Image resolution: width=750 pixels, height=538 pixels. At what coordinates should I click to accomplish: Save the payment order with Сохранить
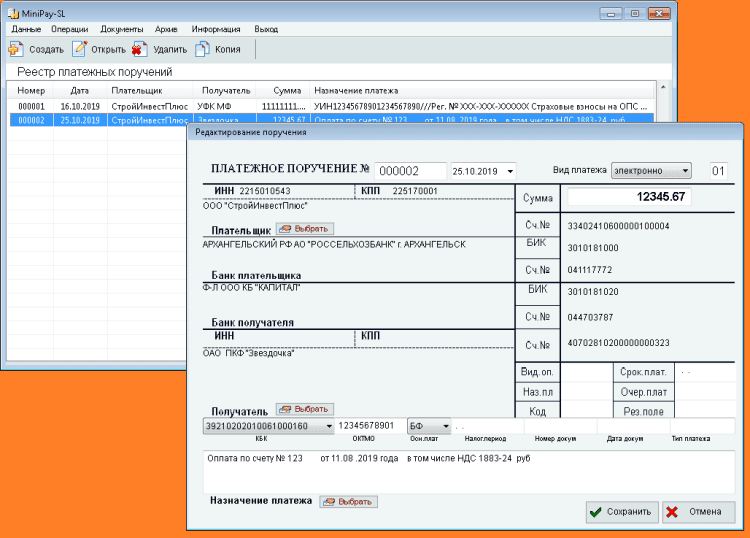(621, 511)
